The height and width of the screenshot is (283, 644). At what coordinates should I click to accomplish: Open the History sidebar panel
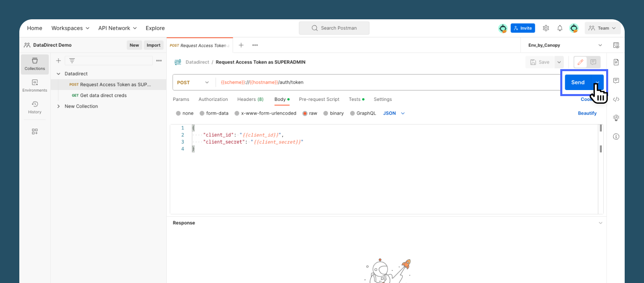35,107
